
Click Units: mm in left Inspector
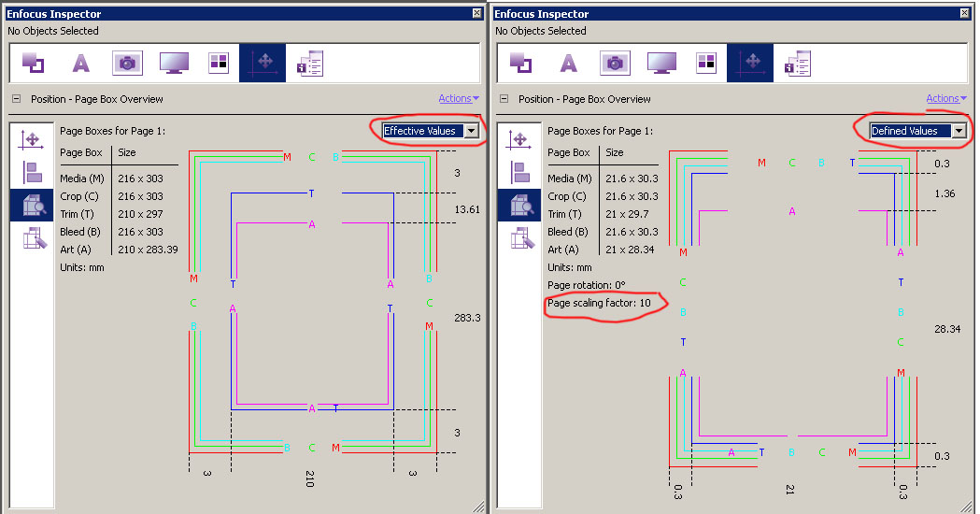82,267
